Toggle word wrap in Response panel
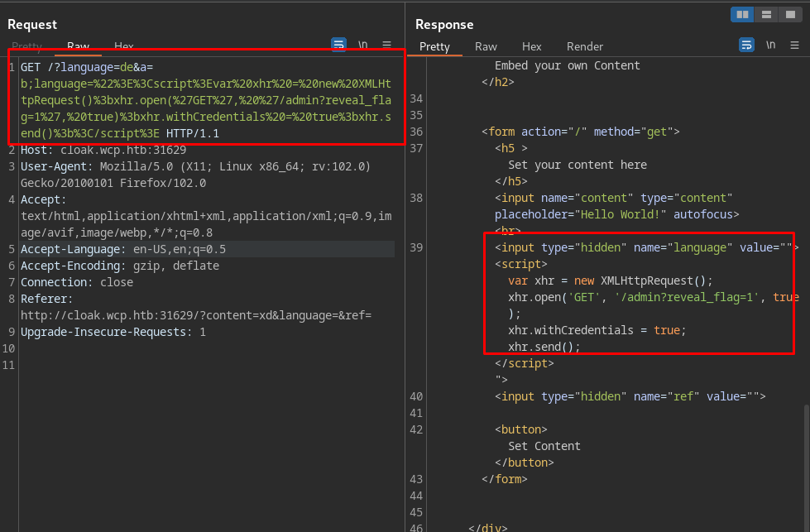Screen dimensions: 810x532 (746, 45)
